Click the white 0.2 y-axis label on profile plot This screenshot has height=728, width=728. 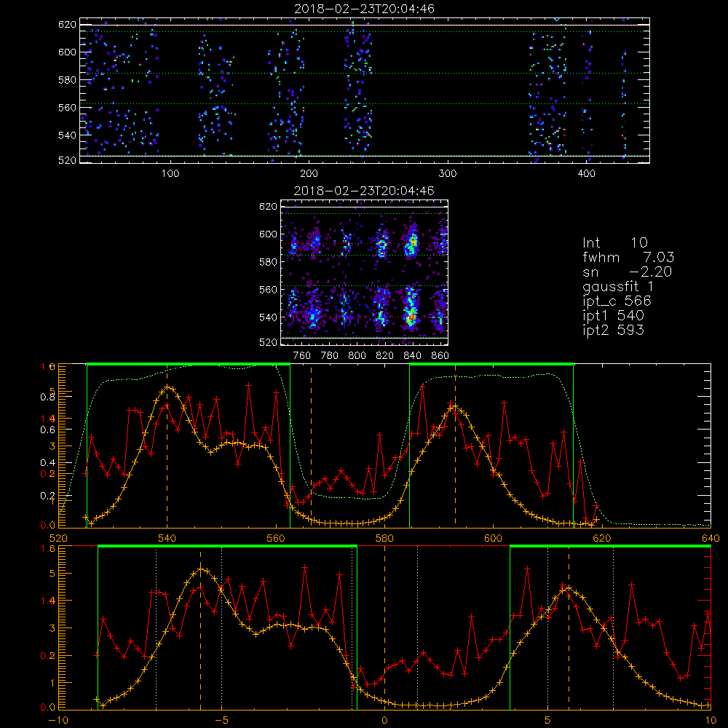[47, 496]
